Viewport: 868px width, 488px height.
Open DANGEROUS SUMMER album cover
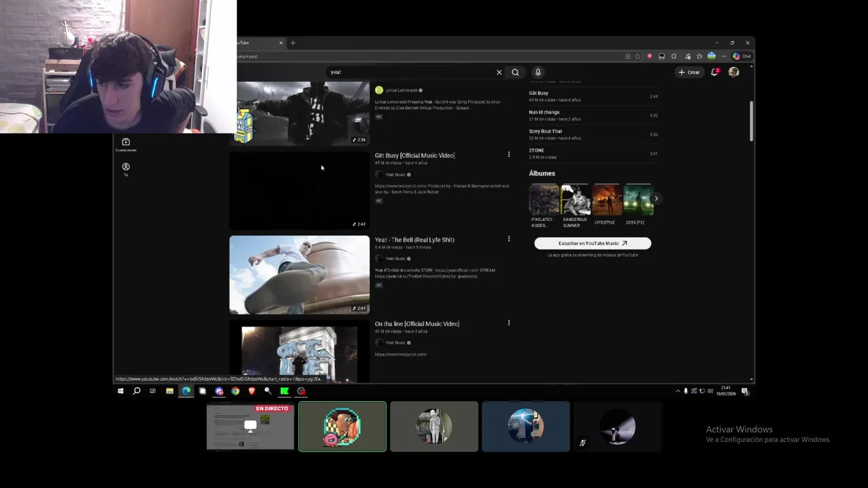(576, 200)
